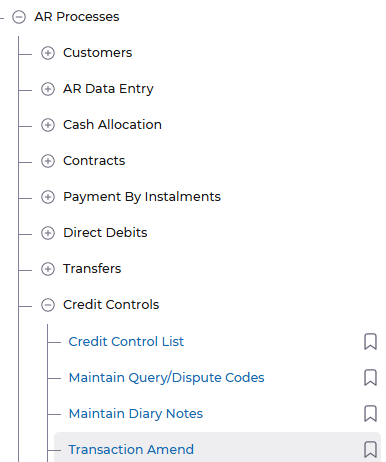
Task: Collapse the Credit Controls node
Action: 48,305
